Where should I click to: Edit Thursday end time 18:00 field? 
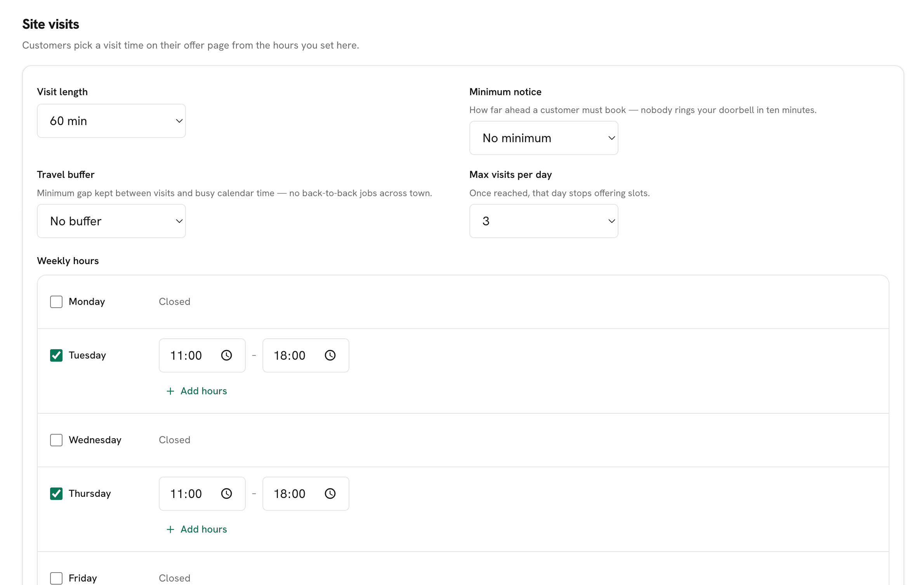point(306,494)
